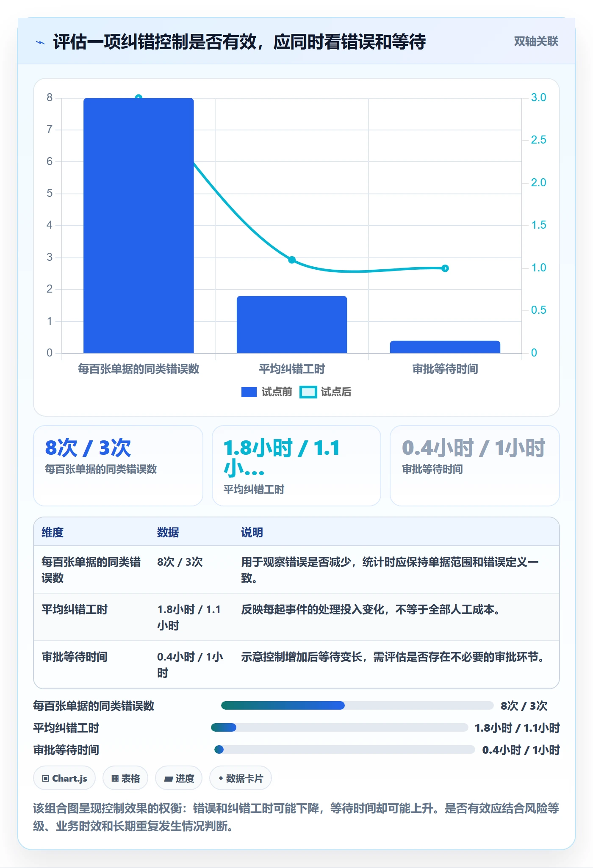Select the 进度 tag chip
Viewport: 593px width, 868px height.
point(179,778)
